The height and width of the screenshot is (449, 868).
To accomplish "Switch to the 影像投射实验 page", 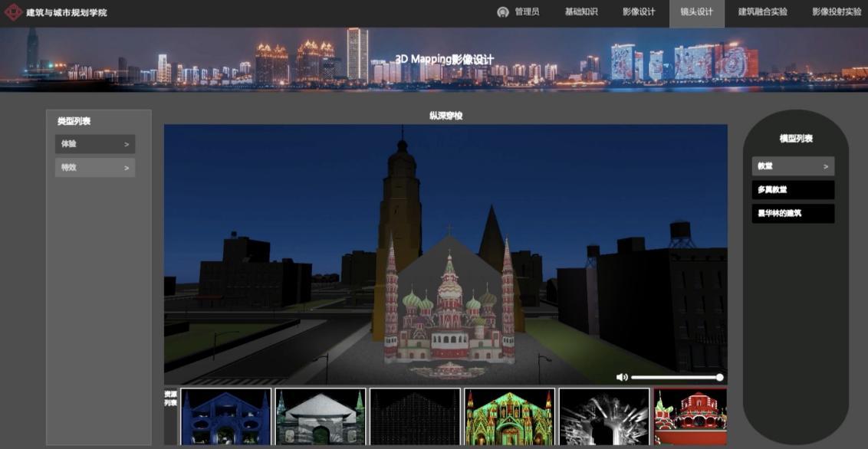I will pyautogui.click(x=837, y=12).
